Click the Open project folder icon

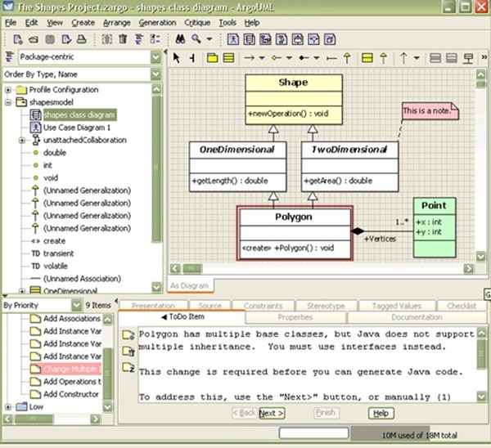click(x=34, y=39)
